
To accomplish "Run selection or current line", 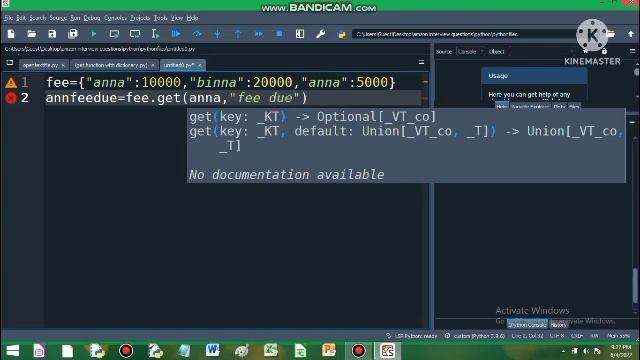I will [x=155, y=34].
